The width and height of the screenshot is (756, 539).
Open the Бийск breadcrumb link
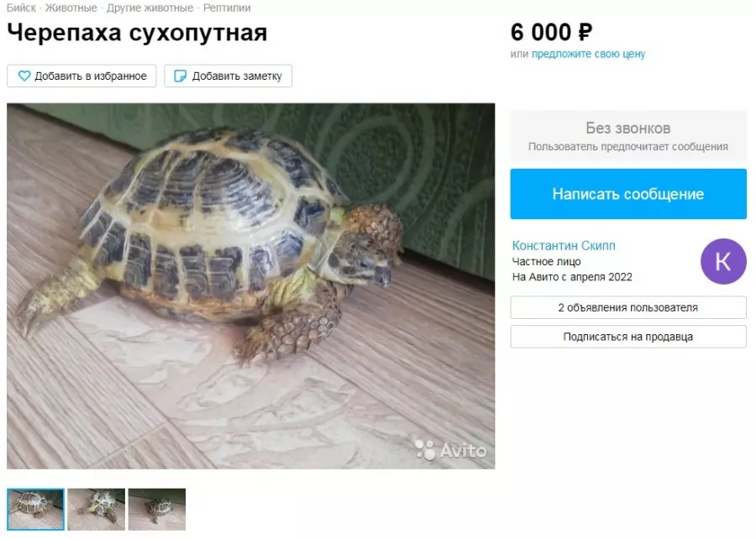21,8
